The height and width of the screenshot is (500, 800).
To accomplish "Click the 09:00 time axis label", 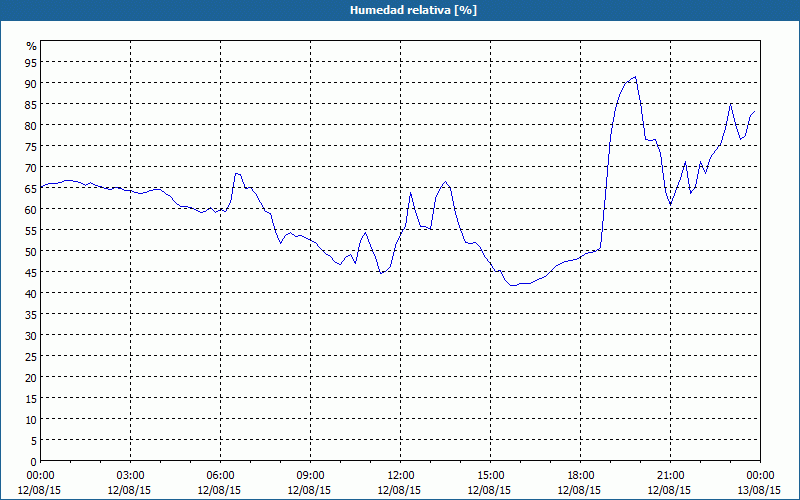I will (310, 476).
